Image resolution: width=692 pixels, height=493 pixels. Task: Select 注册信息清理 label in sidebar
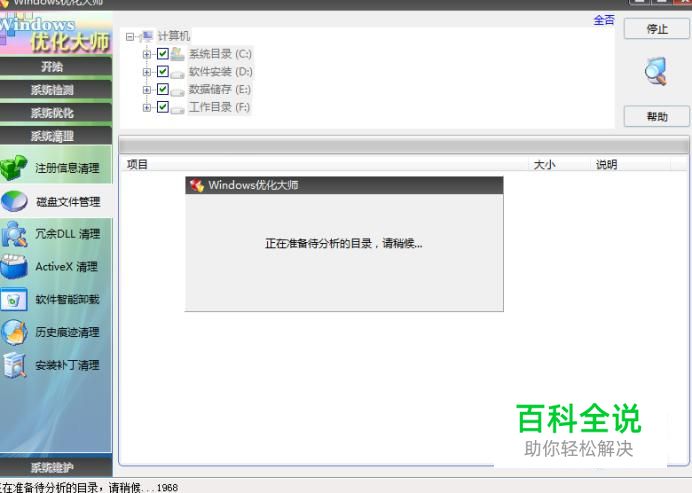pyautogui.click(x=68, y=168)
